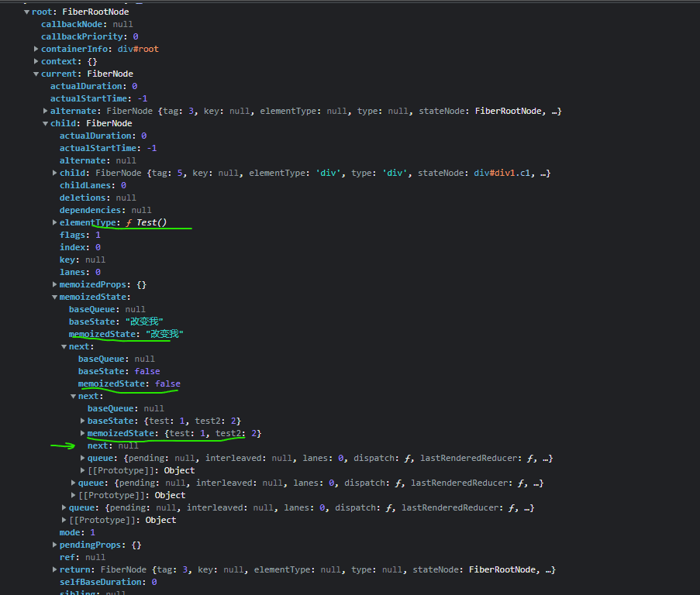Expand child FiberNode with tag: 5
The image size is (700, 595).
[55, 174]
